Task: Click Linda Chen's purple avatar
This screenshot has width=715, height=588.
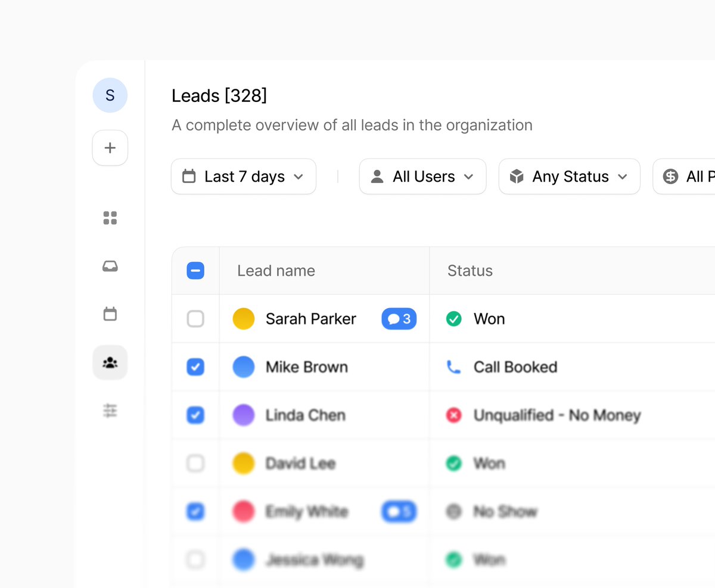Action: click(244, 415)
